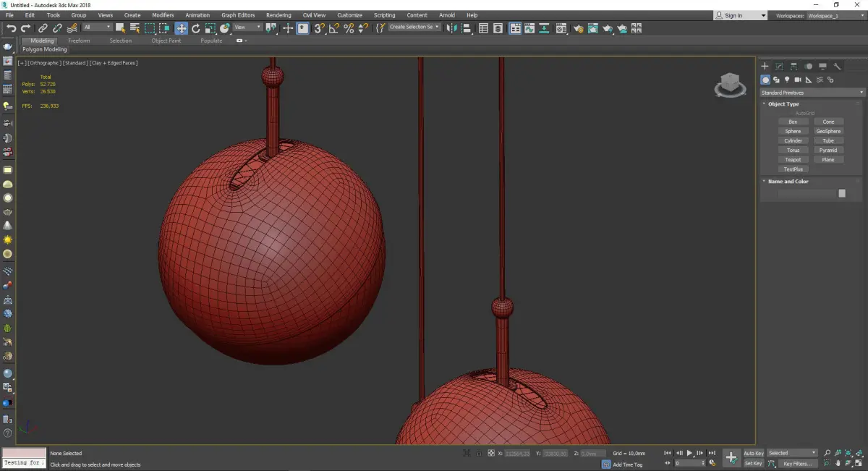
Task: Click the Play Animation button
Action: pos(689,453)
